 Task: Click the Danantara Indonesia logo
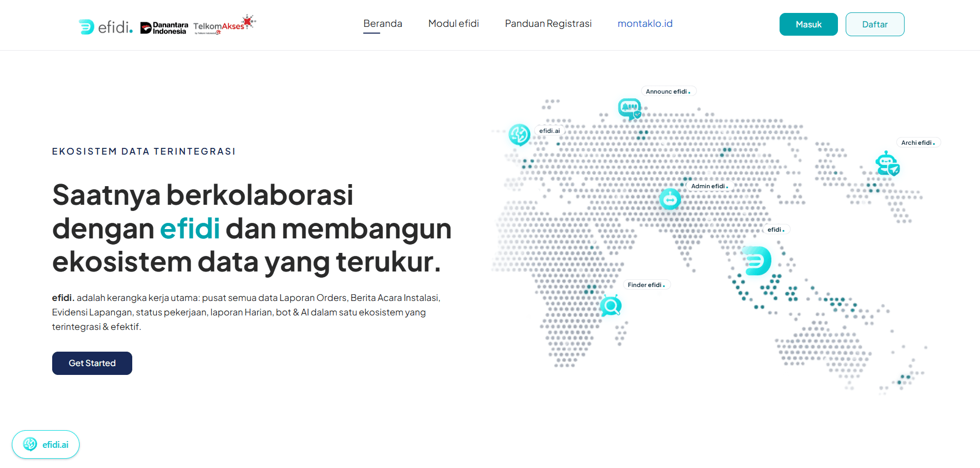point(164,28)
